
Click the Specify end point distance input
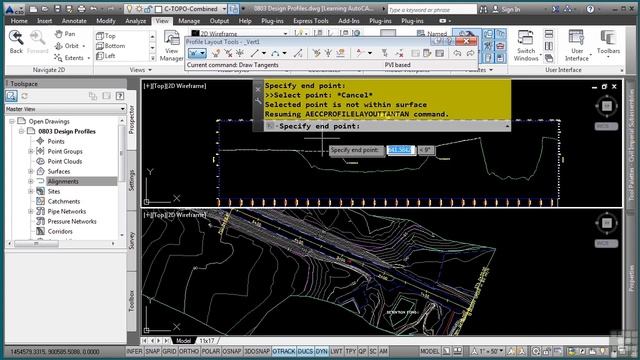pos(400,150)
